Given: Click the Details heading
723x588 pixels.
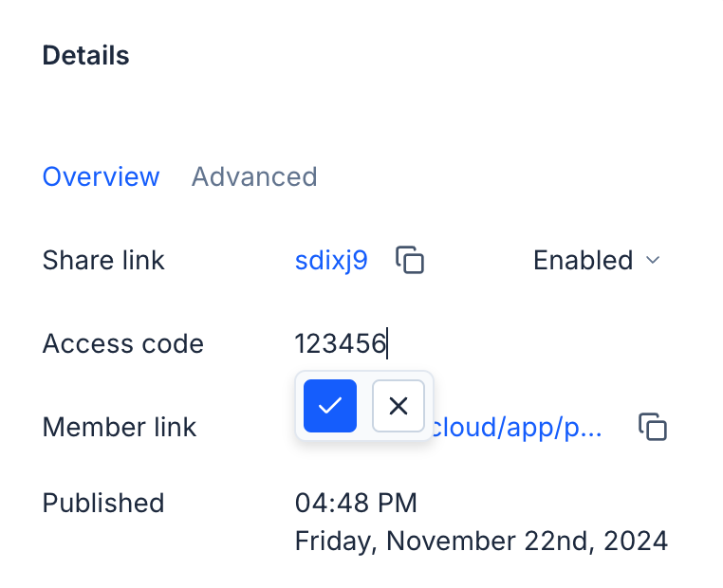Looking at the screenshot, I should point(86,55).
